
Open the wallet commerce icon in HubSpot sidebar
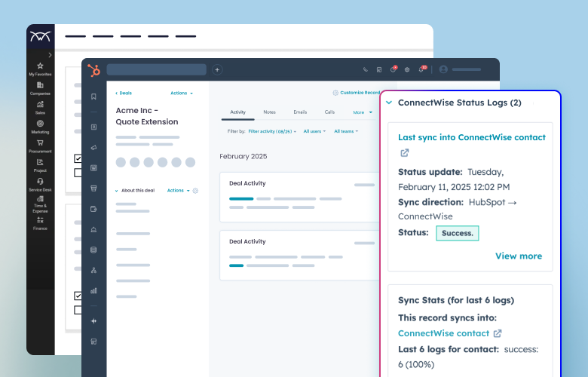[93, 209]
